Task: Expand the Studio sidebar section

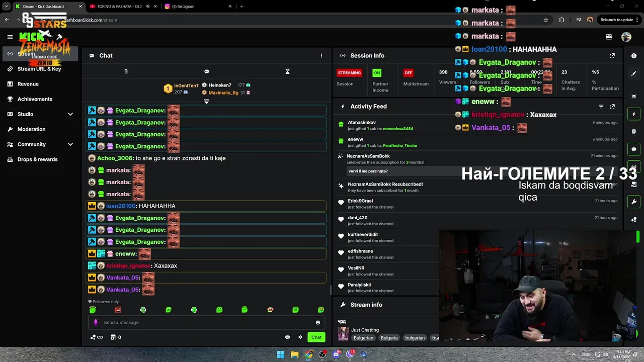Action: point(70,114)
